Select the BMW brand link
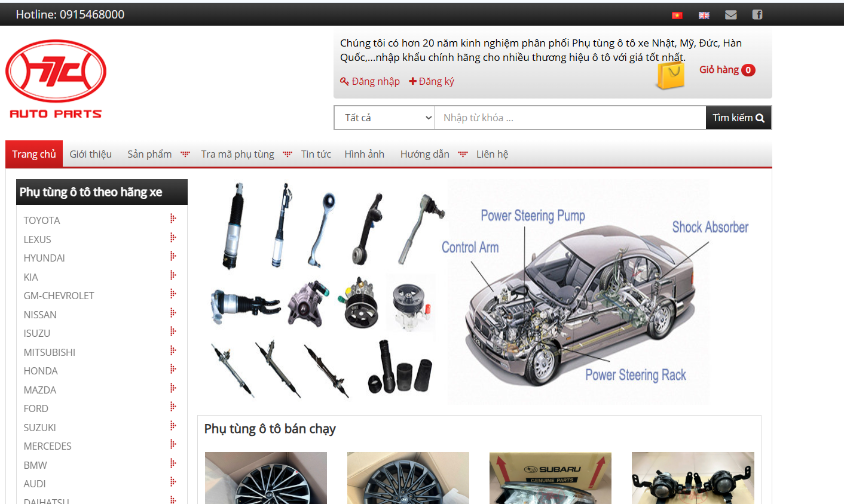The width and height of the screenshot is (844, 504). 35,465
